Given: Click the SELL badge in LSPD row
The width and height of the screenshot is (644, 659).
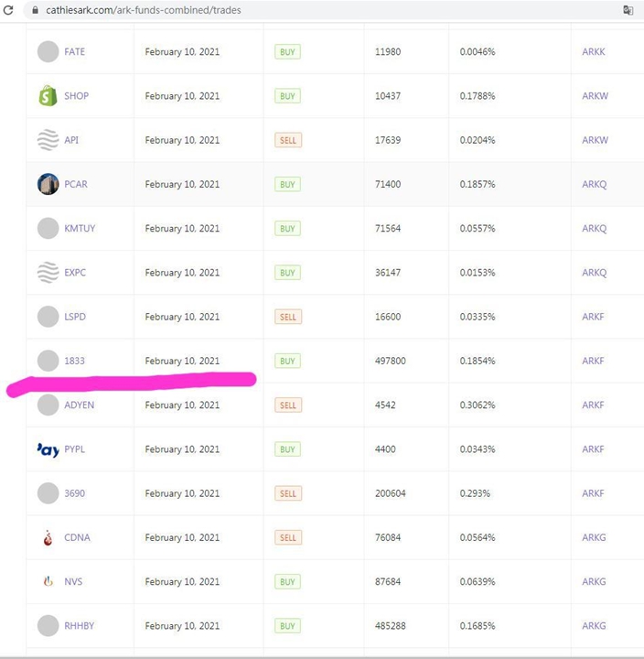Looking at the screenshot, I should tap(288, 317).
